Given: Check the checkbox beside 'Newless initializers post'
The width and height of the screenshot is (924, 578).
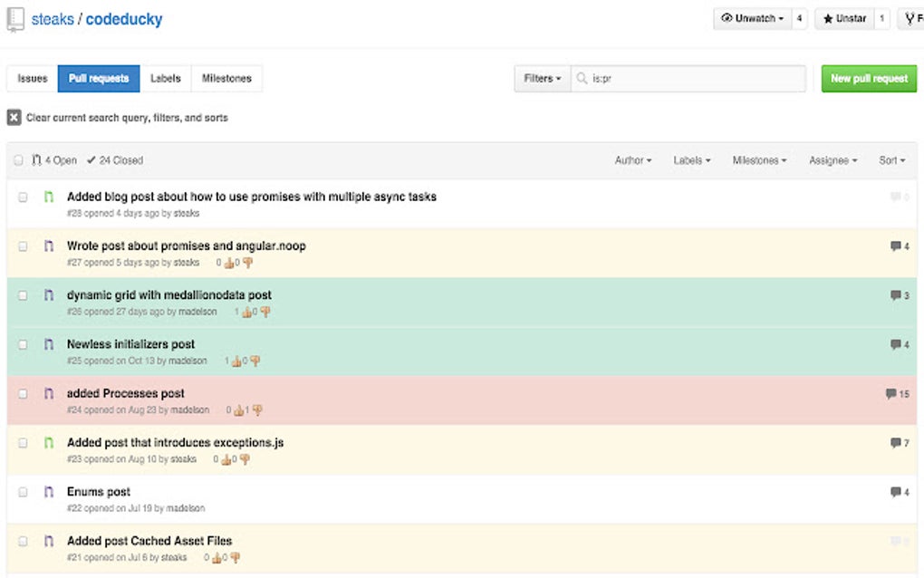Looking at the screenshot, I should tap(23, 344).
